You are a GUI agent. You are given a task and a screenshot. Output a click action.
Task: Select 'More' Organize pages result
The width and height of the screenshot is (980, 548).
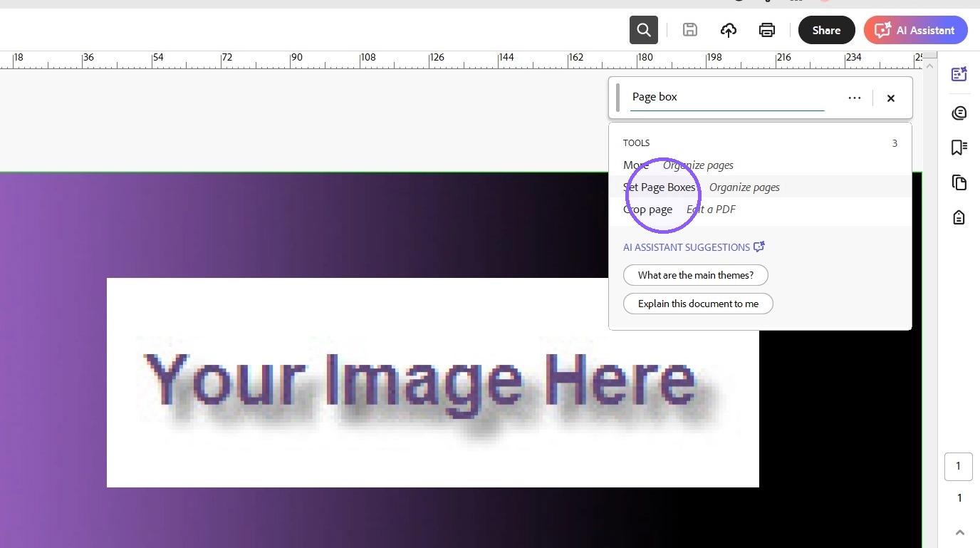(x=760, y=165)
